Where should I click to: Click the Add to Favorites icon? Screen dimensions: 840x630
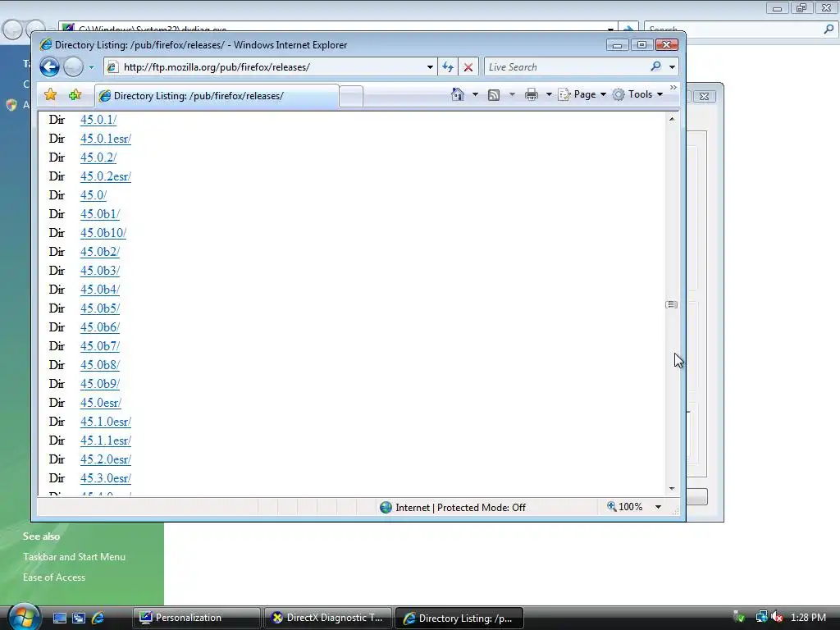[x=75, y=95]
